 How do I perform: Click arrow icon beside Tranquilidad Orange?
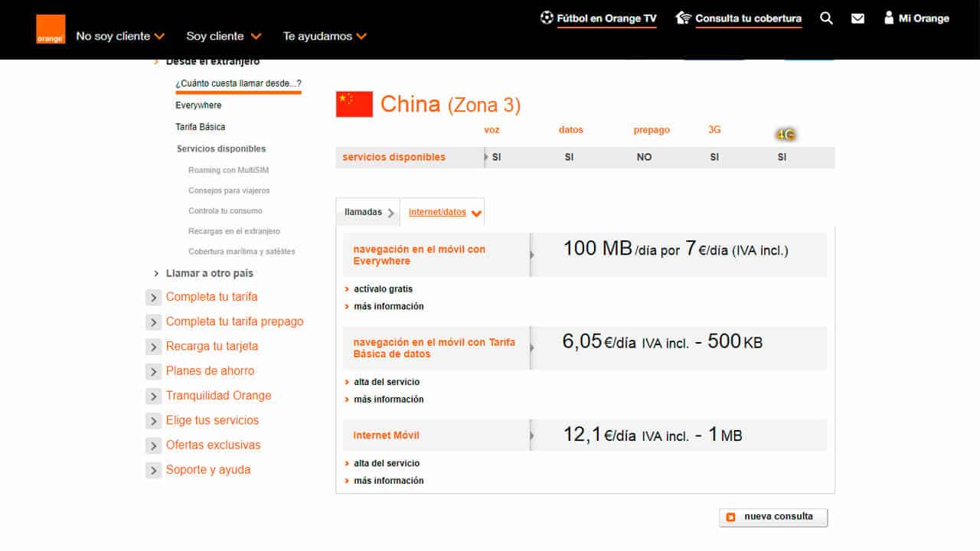153,396
